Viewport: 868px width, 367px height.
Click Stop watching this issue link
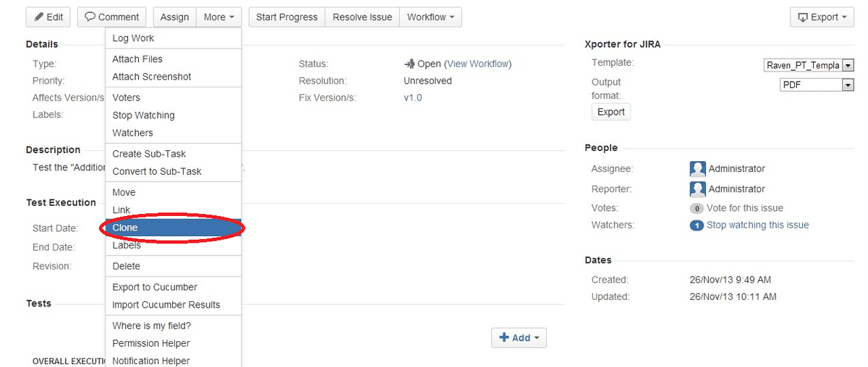[757, 225]
